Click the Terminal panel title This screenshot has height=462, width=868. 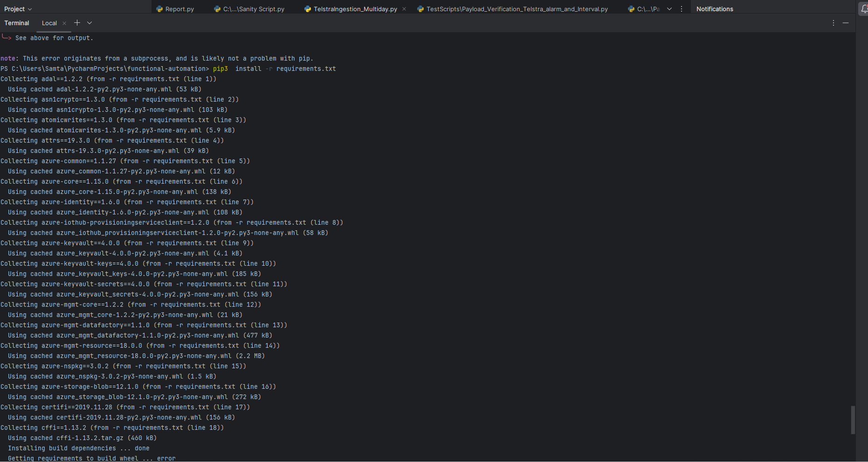(x=17, y=23)
